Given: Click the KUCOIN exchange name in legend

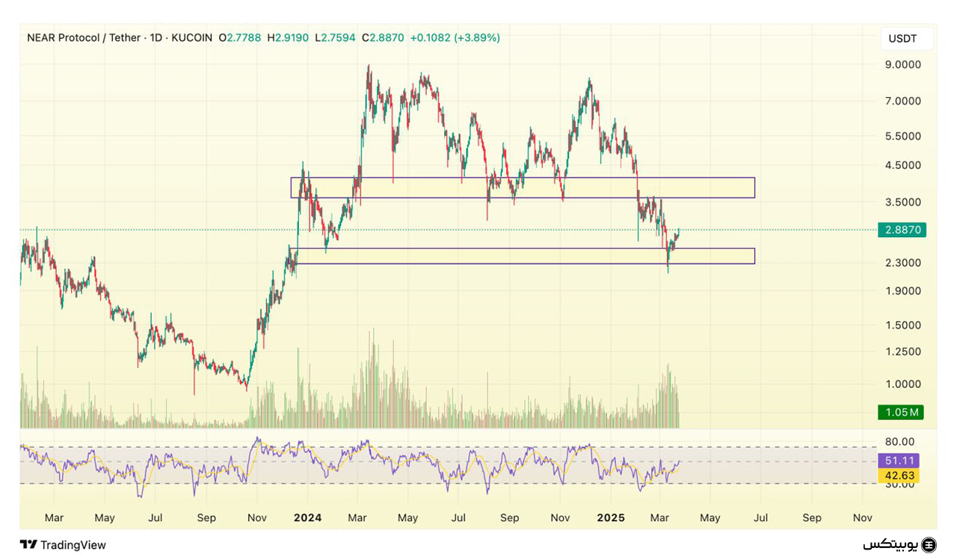Looking at the screenshot, I should tap(191, 37).
